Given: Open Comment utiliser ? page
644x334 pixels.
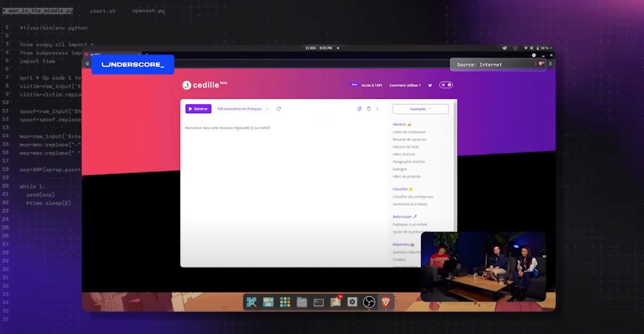Looking at the screenshot, I should click(405, 85).
